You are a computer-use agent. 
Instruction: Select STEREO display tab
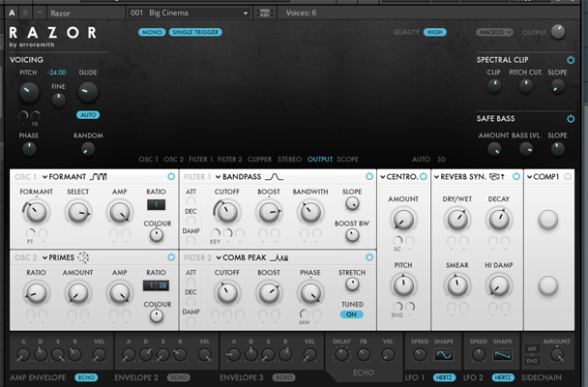[x=289, y=159]
